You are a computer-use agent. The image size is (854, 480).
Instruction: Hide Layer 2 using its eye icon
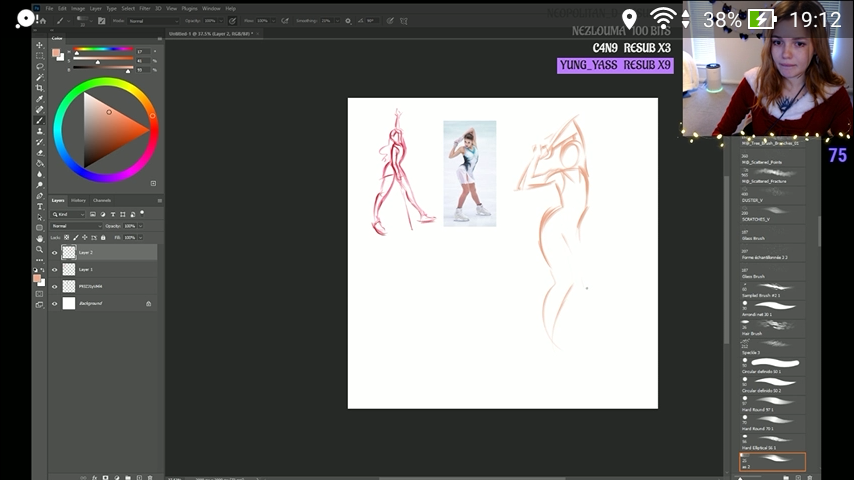click(55, 253)
